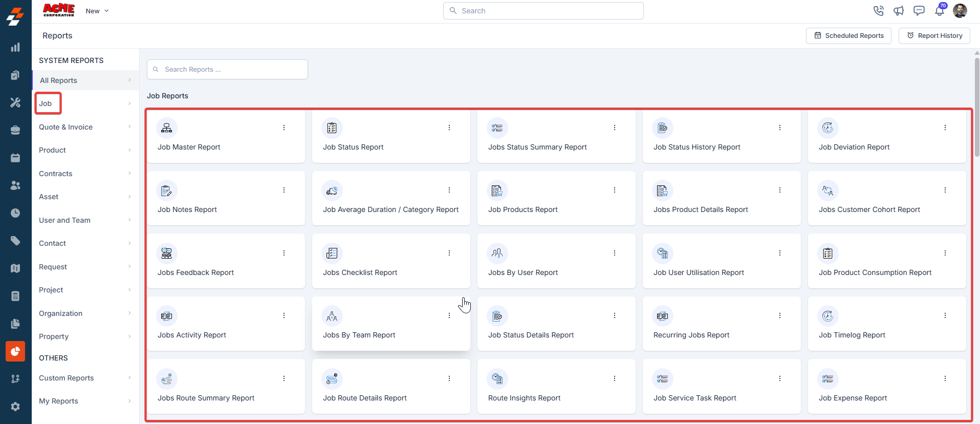Open the calculator icon in left rail
980x424 pixels.
click(x=15, y=296)
